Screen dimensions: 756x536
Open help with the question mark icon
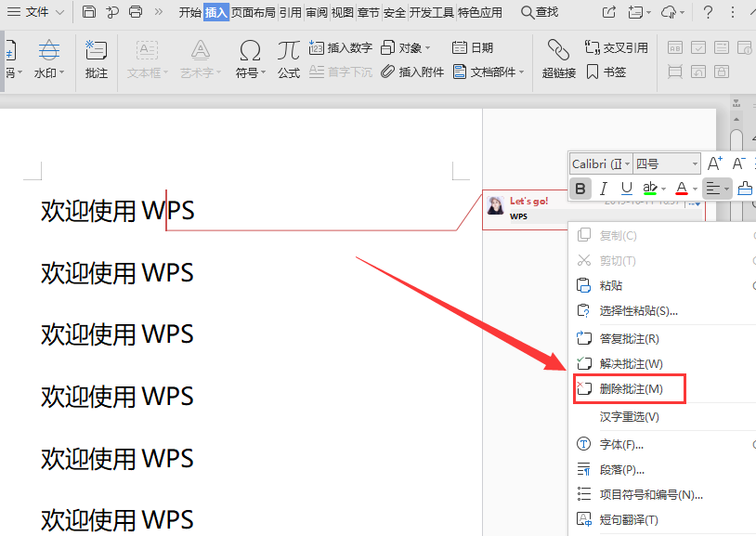(x=708, y=12)
